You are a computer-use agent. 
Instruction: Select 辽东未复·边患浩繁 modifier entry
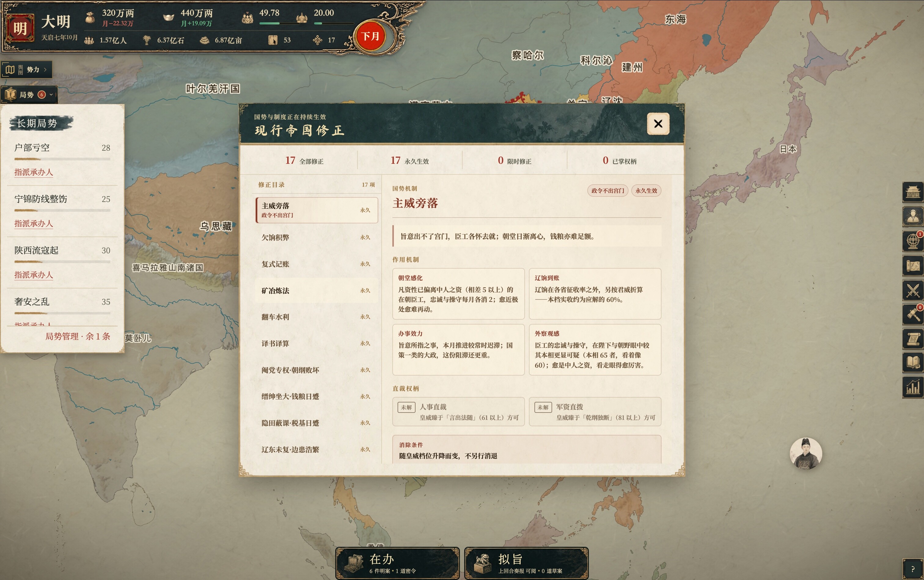tap(317, 450)
